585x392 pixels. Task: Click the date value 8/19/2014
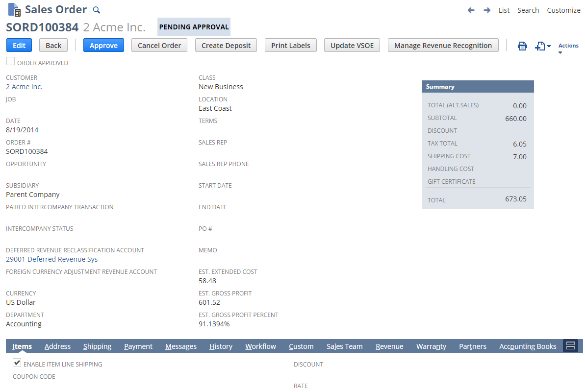pyautogui.click(x=22, y=130)
